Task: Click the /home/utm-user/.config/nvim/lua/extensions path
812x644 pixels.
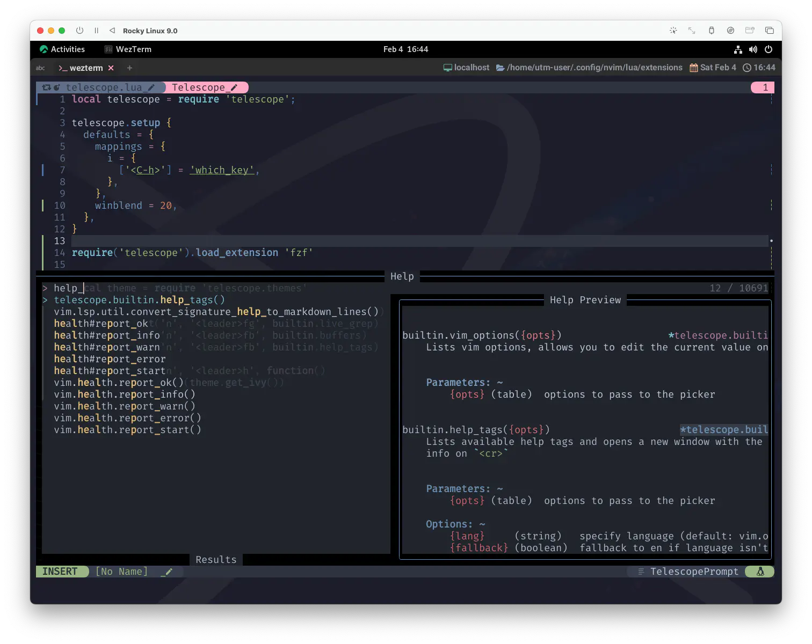Action: click(589, 68)
